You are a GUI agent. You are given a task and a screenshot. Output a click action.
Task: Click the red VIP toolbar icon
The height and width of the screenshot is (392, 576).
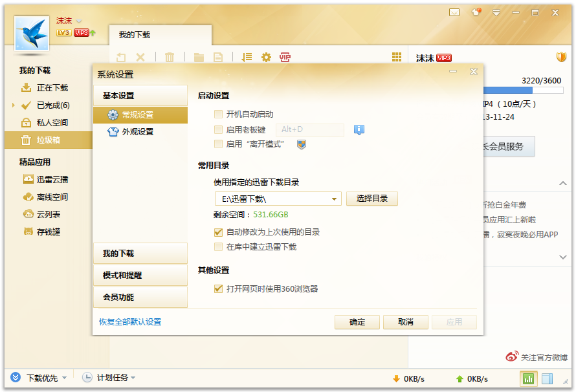285,58
